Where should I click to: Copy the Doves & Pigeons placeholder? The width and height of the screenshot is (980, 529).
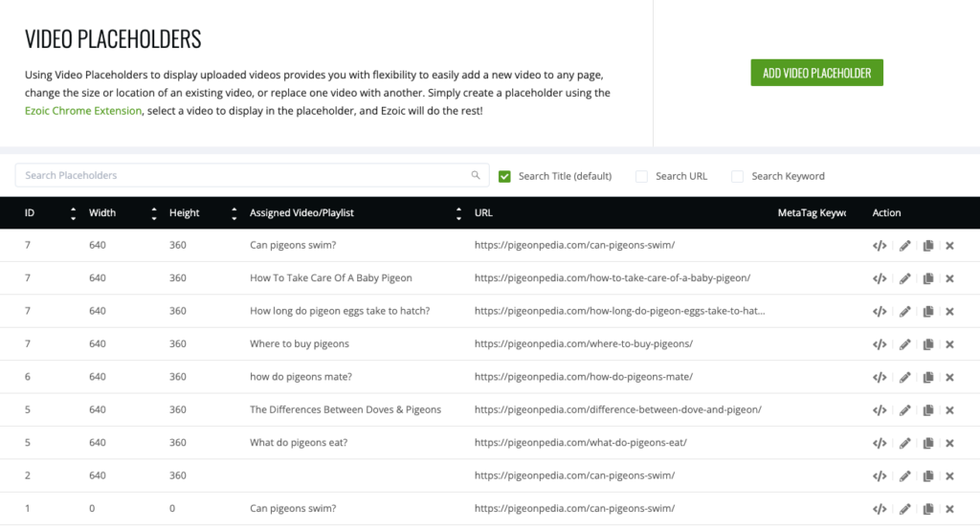click(x=928, y=410)
